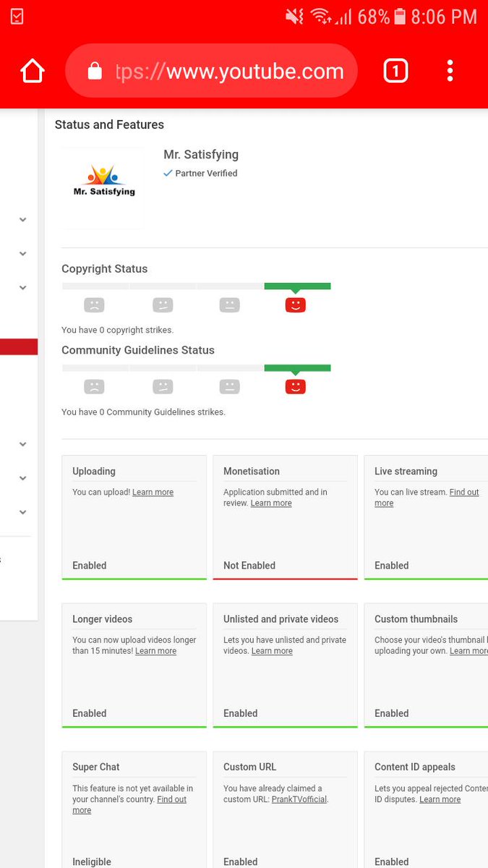The image size is (488, 868).
Task: Open the tab switcher showing 1 tab
Action: click(x=395, y=71)
